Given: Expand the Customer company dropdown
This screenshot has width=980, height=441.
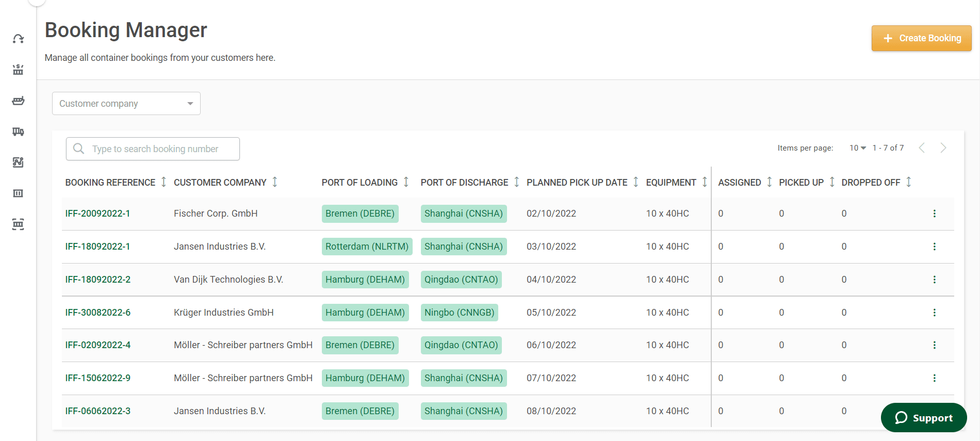Looking at the screenshot, I should pyautogui.click(x=126, y=104).
